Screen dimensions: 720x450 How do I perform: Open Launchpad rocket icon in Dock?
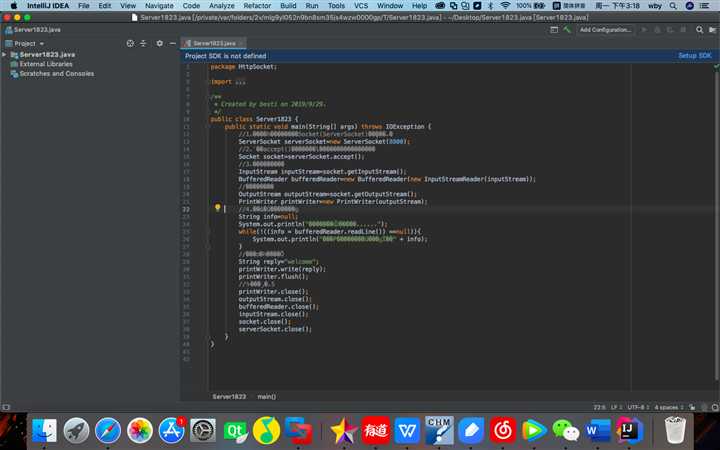pos(76,431)
